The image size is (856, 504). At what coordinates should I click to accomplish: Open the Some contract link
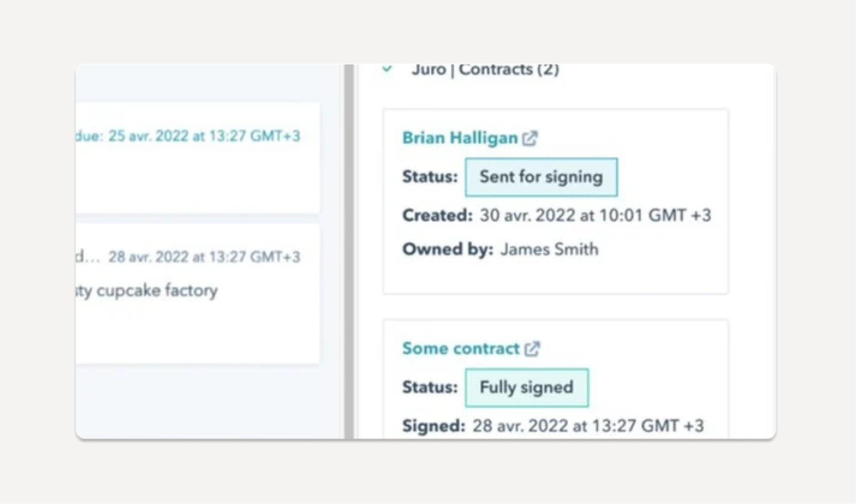coord(460,348)
